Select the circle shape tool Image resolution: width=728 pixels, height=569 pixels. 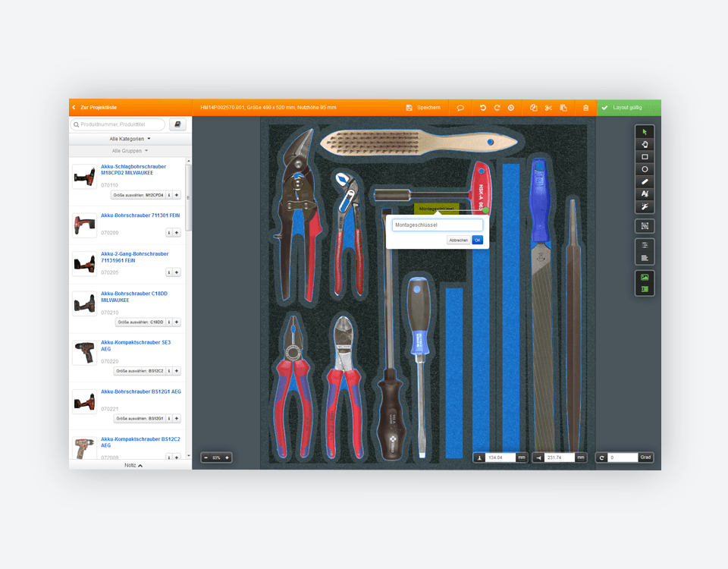[645, 169]
